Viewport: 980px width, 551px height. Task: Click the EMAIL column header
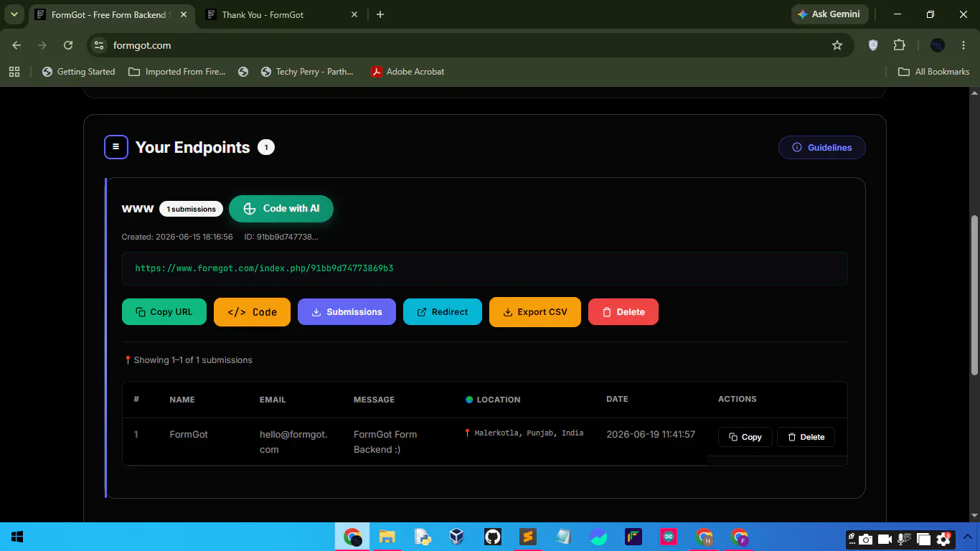click(273, 400)
